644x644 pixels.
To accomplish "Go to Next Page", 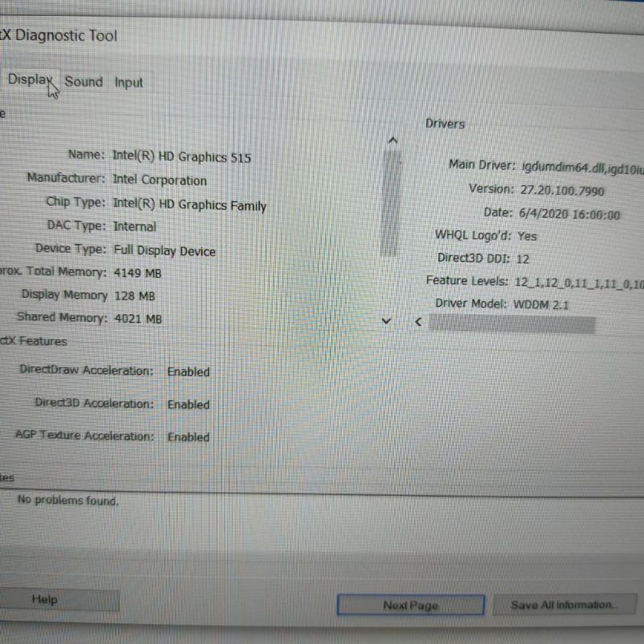I will 411,605.
